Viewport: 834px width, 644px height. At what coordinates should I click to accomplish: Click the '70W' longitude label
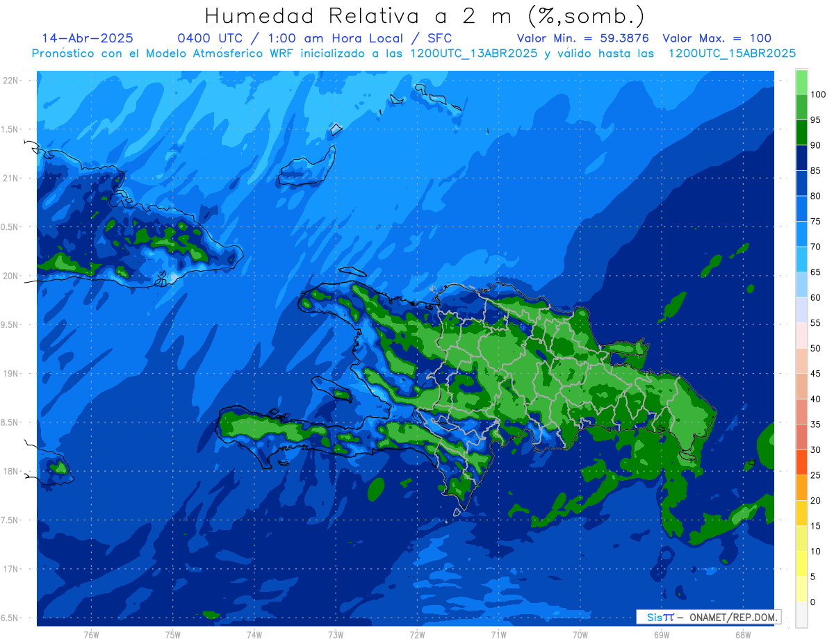(580, 635)
